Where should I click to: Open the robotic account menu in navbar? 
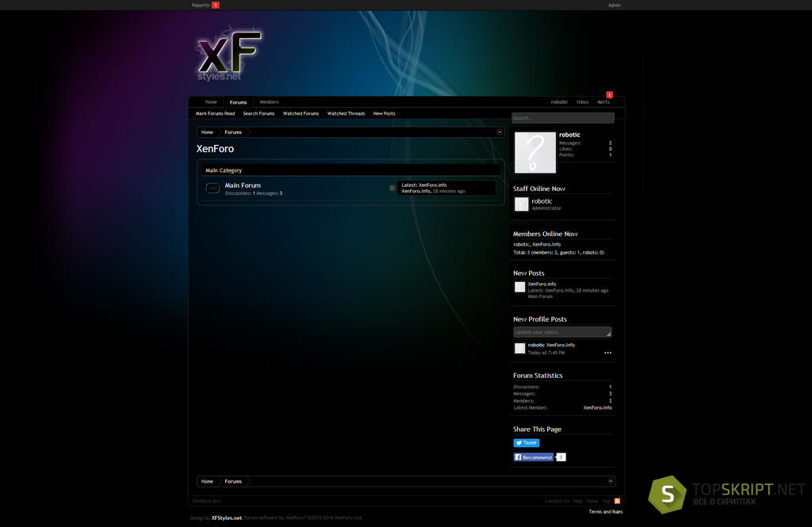coord(559,102)
